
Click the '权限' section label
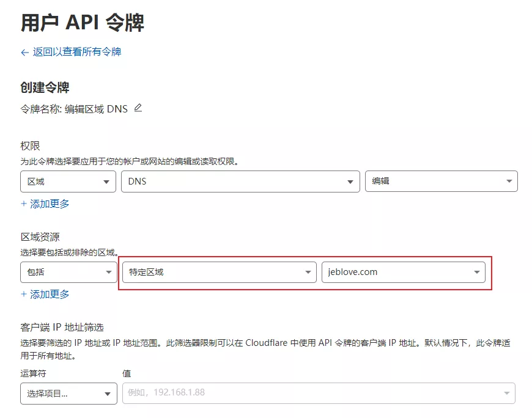point(30,146)
